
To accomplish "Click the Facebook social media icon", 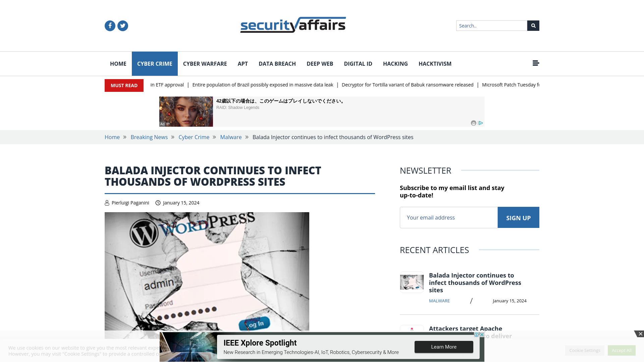I will pyautogui.click(x=110, y=25).
